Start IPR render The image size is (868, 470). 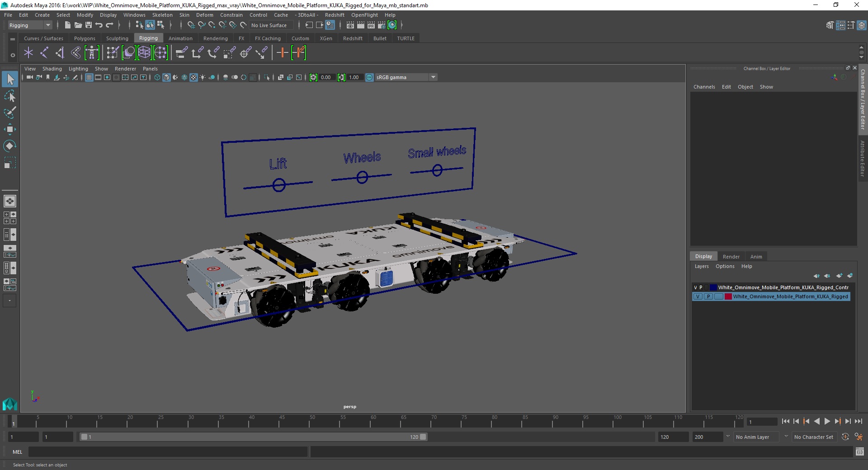(x=371, y=25)
